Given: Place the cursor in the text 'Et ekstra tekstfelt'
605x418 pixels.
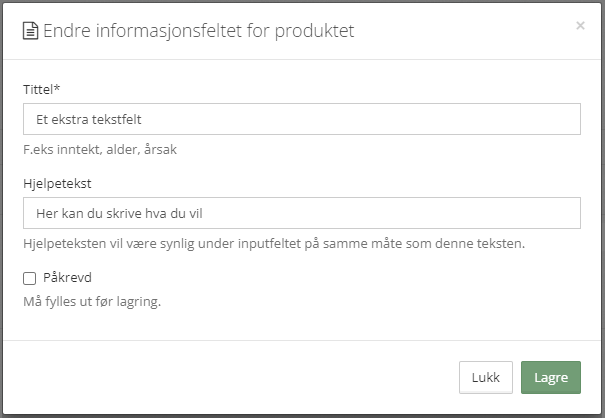Looking at the screenshot, I should [89, 119].
